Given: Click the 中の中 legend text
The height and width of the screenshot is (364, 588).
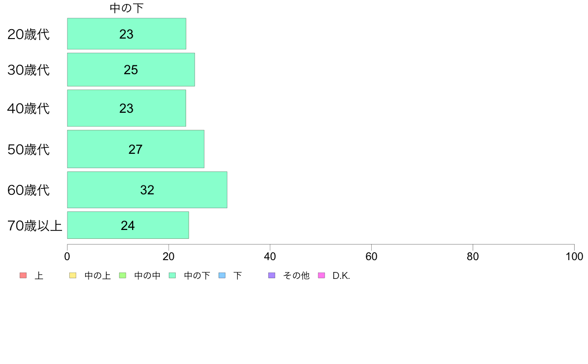Looking at the screenshot, I should (x=147, y=275).
